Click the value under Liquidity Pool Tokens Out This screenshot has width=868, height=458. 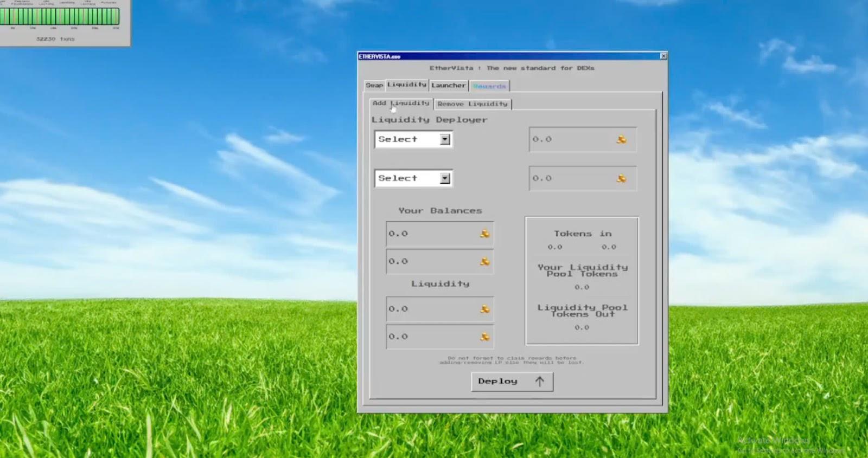pos(582,327)
